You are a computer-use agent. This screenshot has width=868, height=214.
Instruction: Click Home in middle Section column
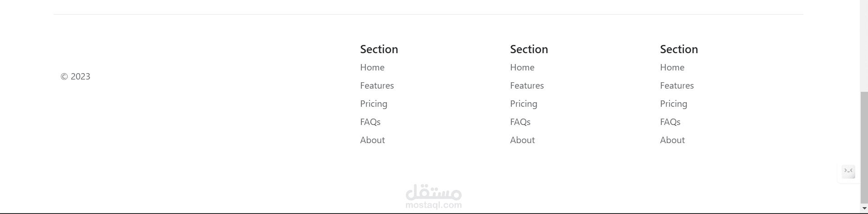coord(522,67)
